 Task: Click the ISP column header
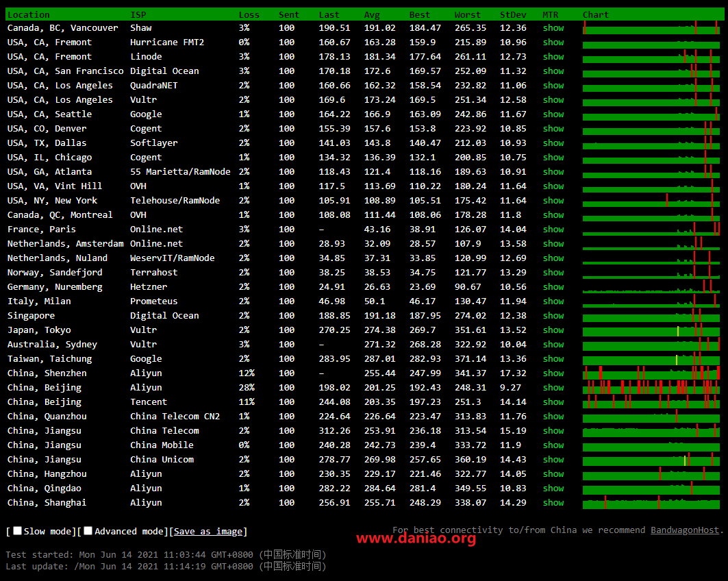click(x=138, y=15)
